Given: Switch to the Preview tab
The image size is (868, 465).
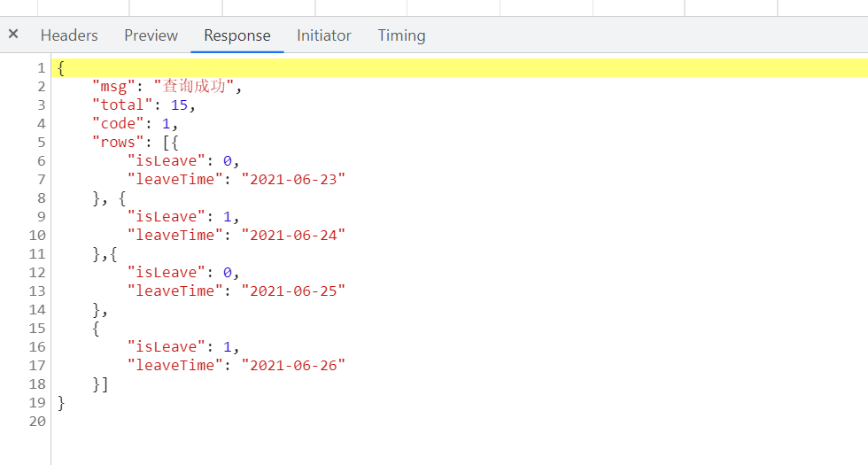Looking at the screenshot, I should click(151, 35).
